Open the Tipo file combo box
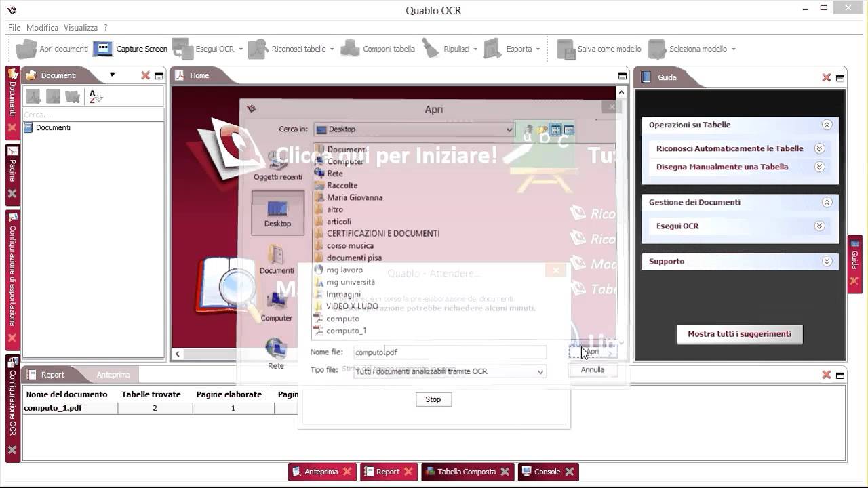 click(x=450, y=371)
